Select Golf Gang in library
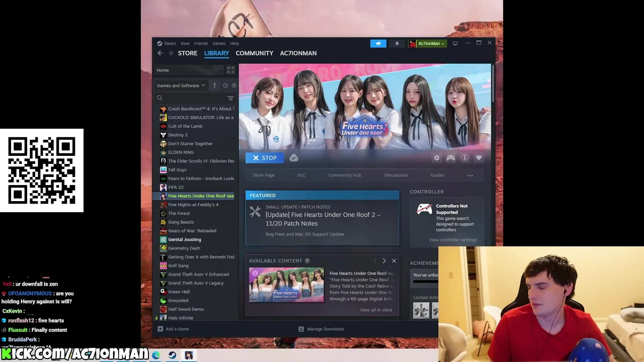644x362 pixels. (178, 265)
